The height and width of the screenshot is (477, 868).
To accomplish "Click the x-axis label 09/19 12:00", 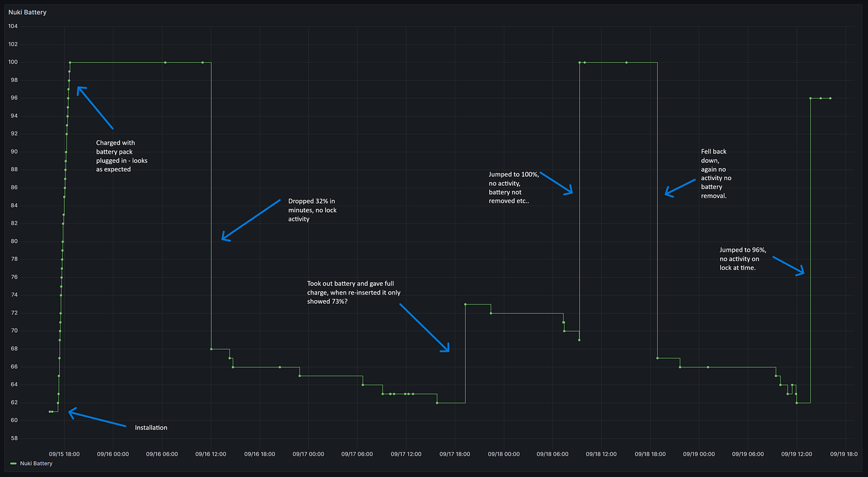I will pyautogui.click(x=796, y=453).
